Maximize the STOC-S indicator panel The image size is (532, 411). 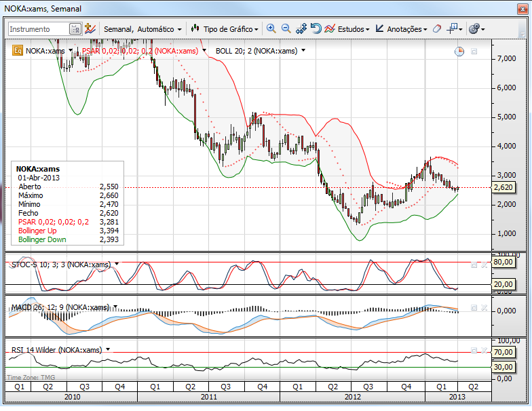click(474, 265)
